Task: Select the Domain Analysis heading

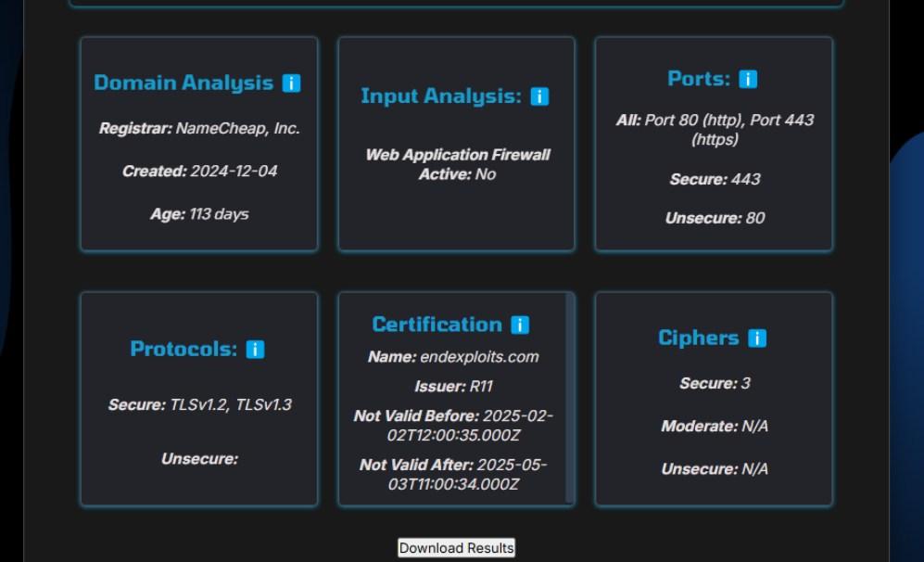Action: tap(184, 83)
